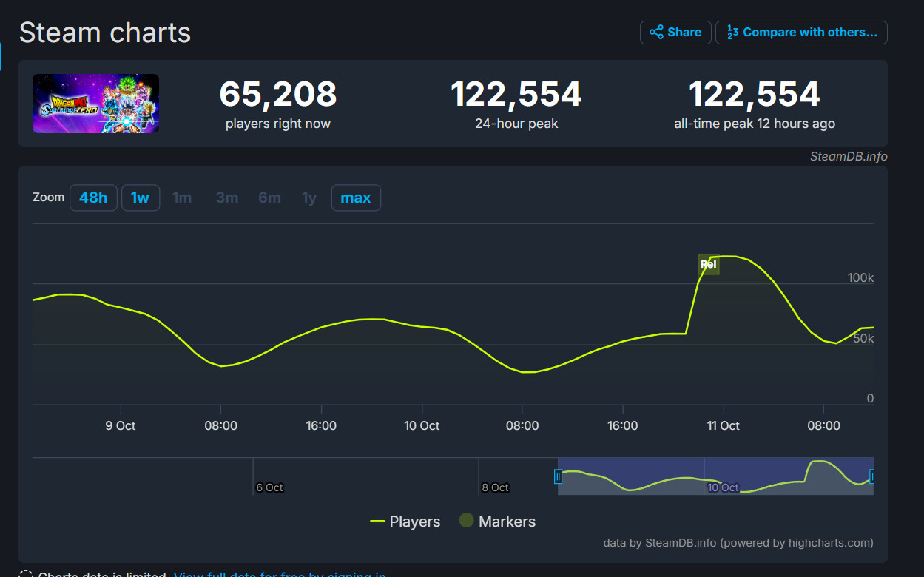This screenshot has height=577, width=924.
Task: Select the max zoom range
Action: 356,198
